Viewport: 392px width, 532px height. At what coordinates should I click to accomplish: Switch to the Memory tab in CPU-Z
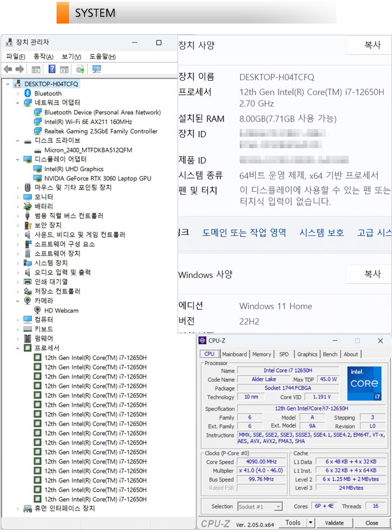click(262, 354)
